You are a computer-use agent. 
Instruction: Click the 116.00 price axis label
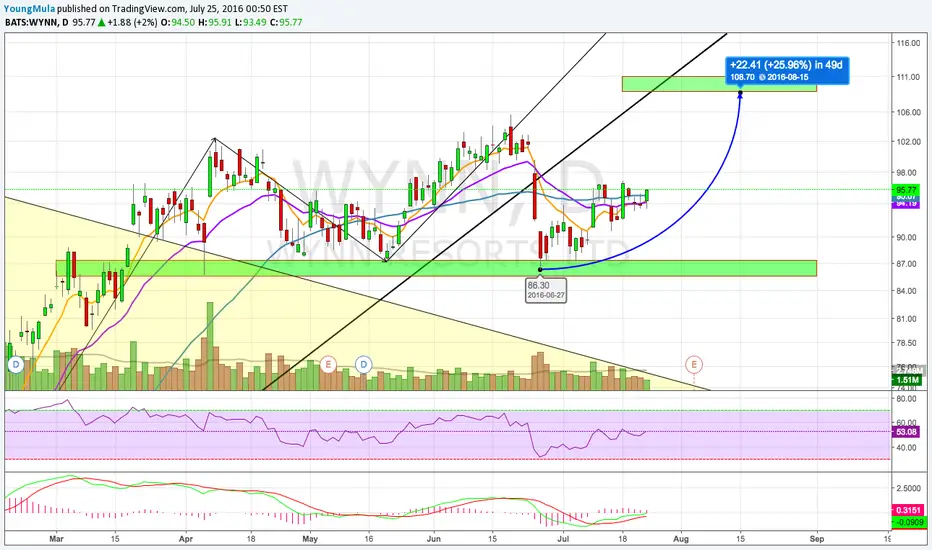click(909, 43)
